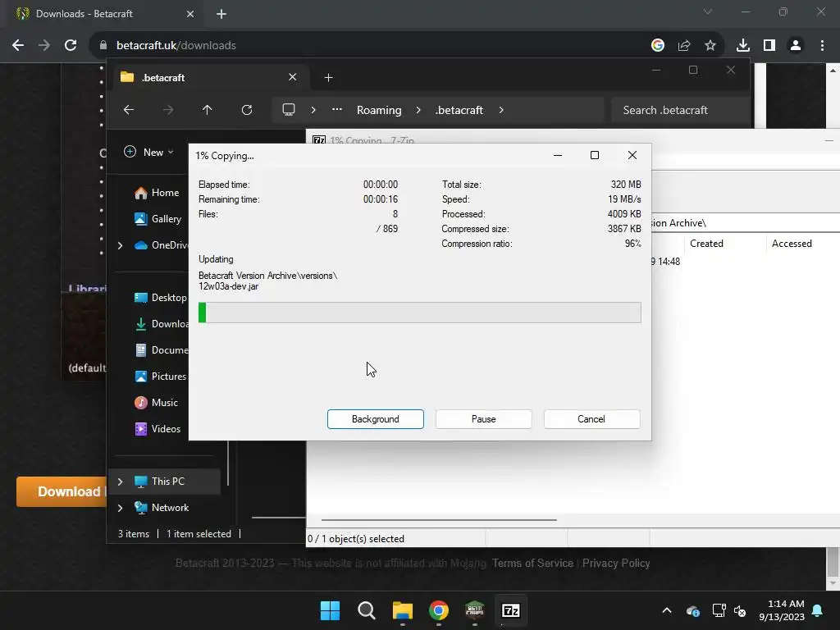The width and height of the screenshot is (840, 630).
Task: Open Terms of Service link
Action: pos(532,563)
